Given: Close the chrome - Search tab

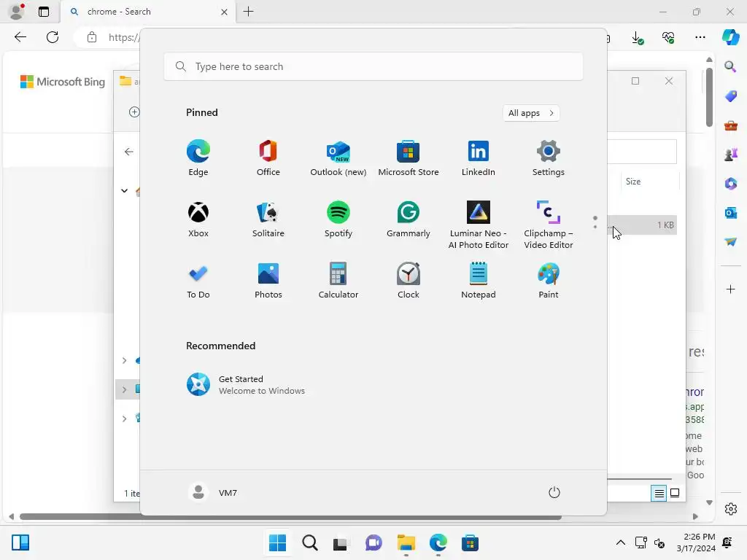Looking at the screenshot, I should tap(224, 12).
